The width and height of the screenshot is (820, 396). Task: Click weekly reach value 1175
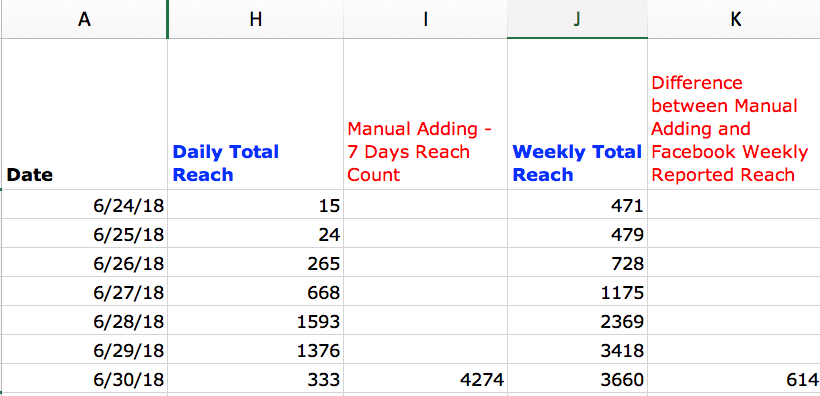coord(577,291)
